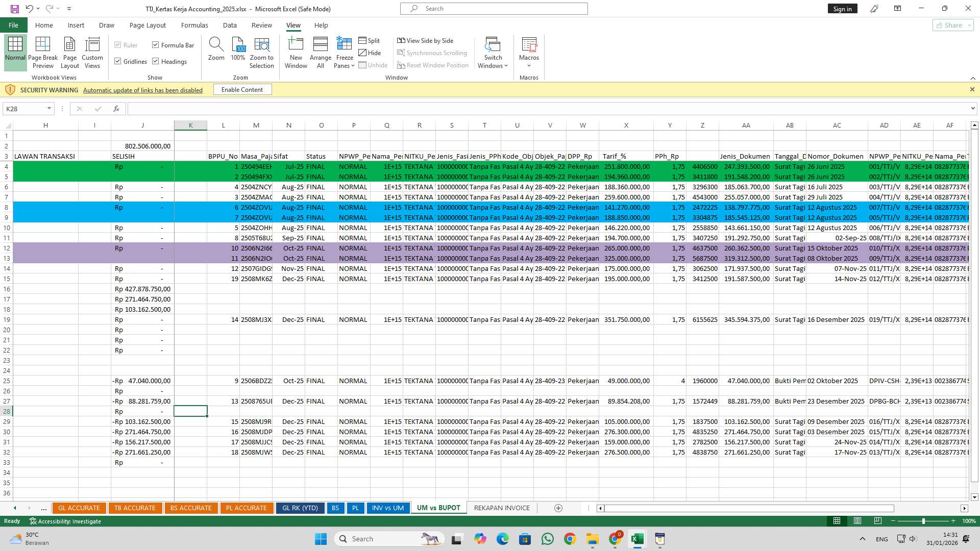Screen dimensions: 980x551
Task: Expand the Name Box dropdown arrow
Action: (49, 108)
